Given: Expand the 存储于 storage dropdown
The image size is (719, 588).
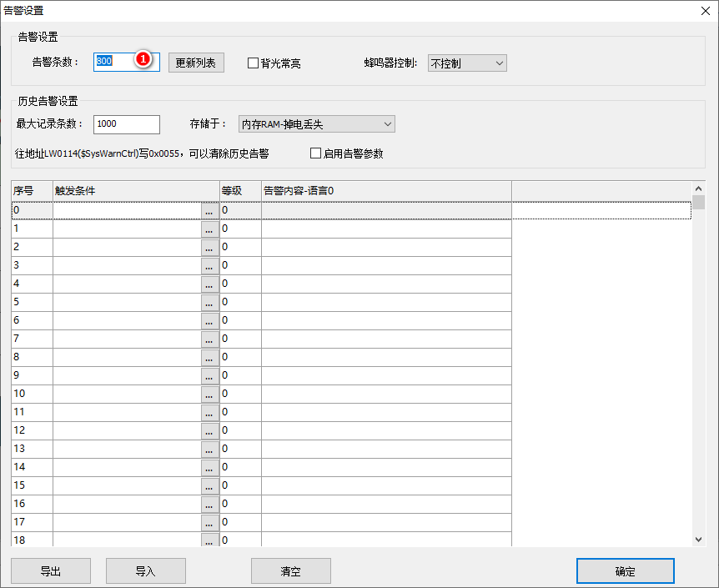Looking at the screenshot, I should point(316,124).
